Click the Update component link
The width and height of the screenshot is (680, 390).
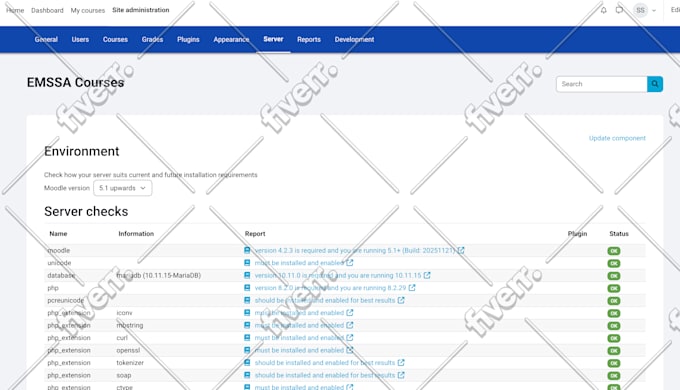click(x=617, y=138)
